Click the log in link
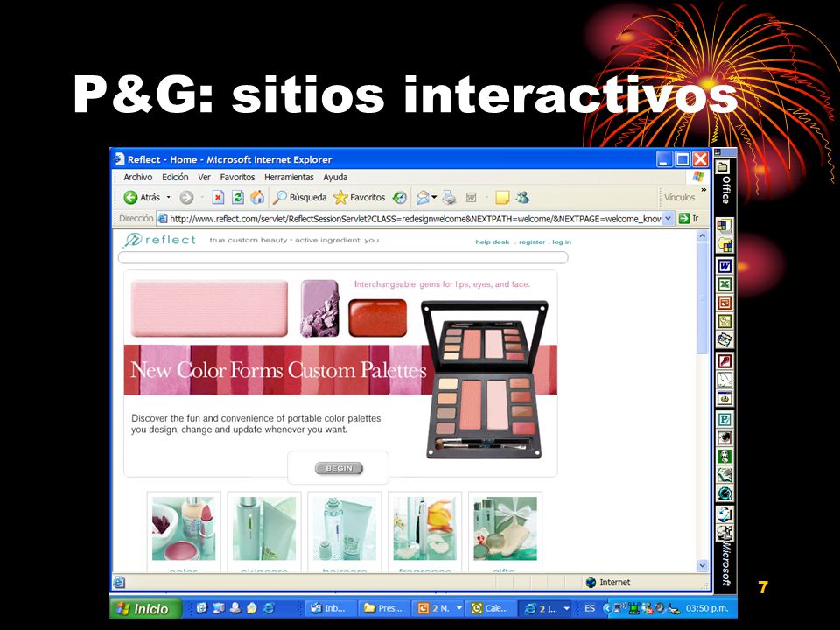Viewport: 840px width, 630px height. coord(562,242)
